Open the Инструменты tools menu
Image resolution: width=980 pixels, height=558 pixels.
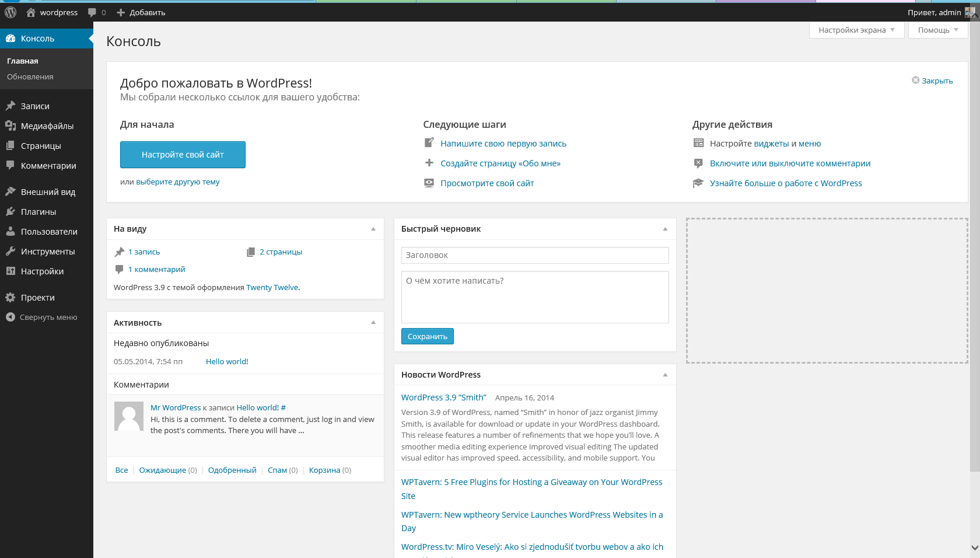[x=47, y=252]
